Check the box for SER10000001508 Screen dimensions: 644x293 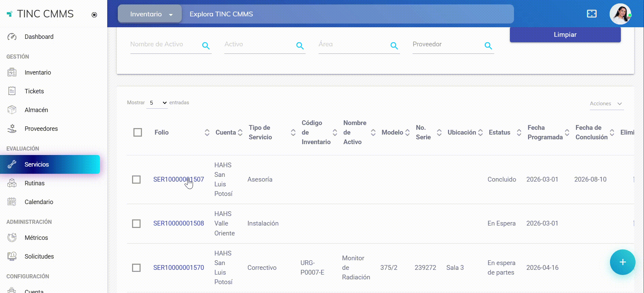click(x=136, y=223)
